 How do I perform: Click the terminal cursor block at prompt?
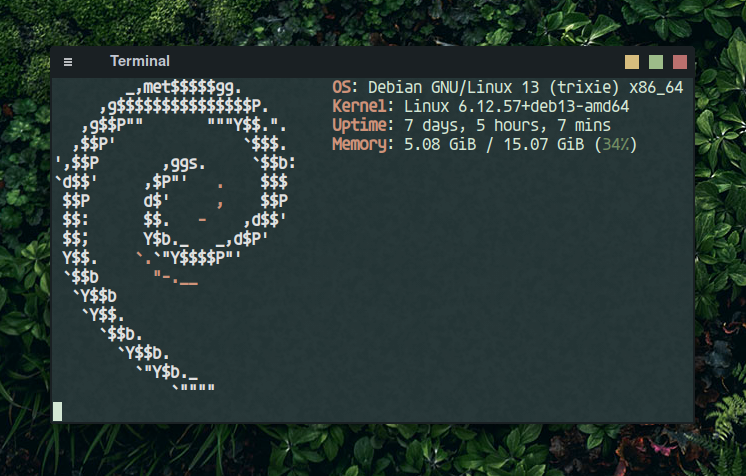tap(57, 412)
